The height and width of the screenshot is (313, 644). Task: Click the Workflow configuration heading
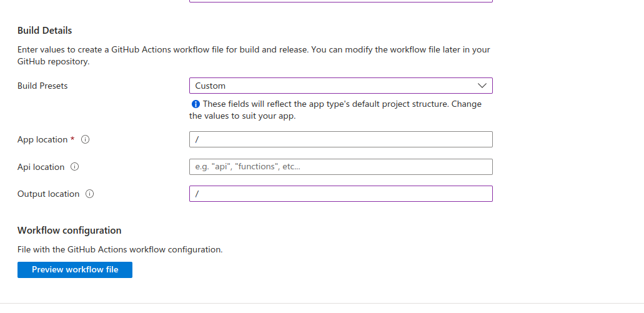69,231
